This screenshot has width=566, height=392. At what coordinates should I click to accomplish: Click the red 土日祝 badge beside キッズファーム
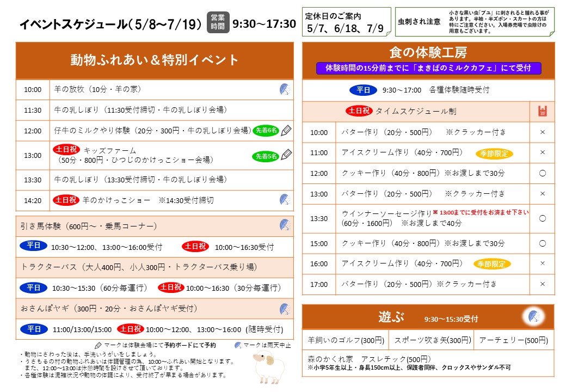66,150
